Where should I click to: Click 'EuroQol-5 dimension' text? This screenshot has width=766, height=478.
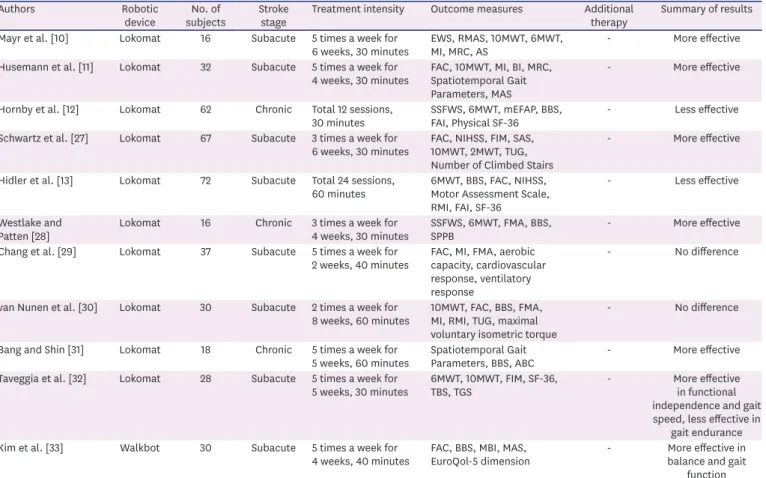[x=480, y=462]
